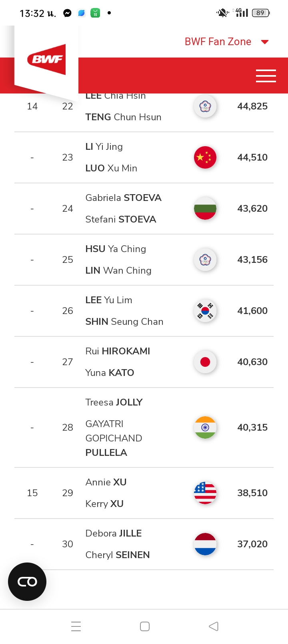Tap the China flag icon

(x=205, y=157)
